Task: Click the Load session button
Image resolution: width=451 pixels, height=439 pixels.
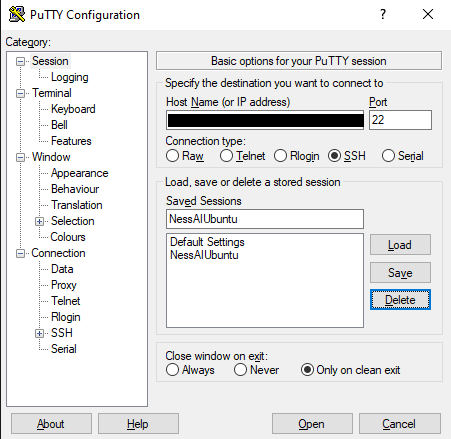Action: click(x=400, y=245)
